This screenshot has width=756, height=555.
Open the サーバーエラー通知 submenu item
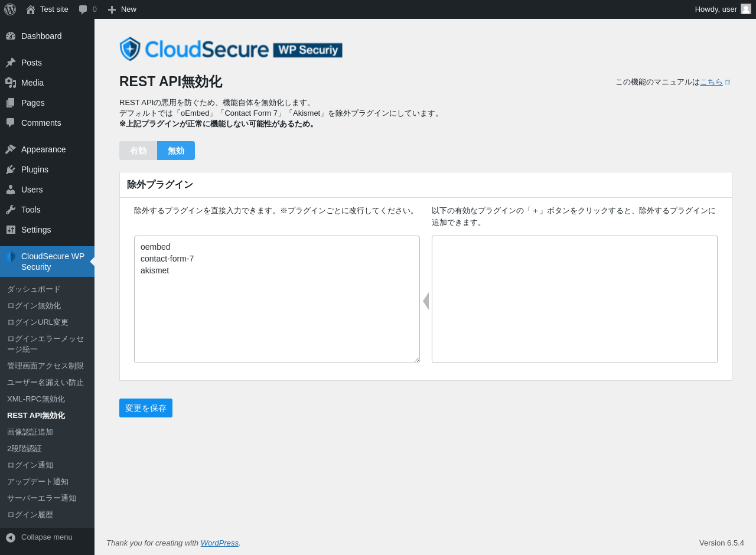point(47,498)
